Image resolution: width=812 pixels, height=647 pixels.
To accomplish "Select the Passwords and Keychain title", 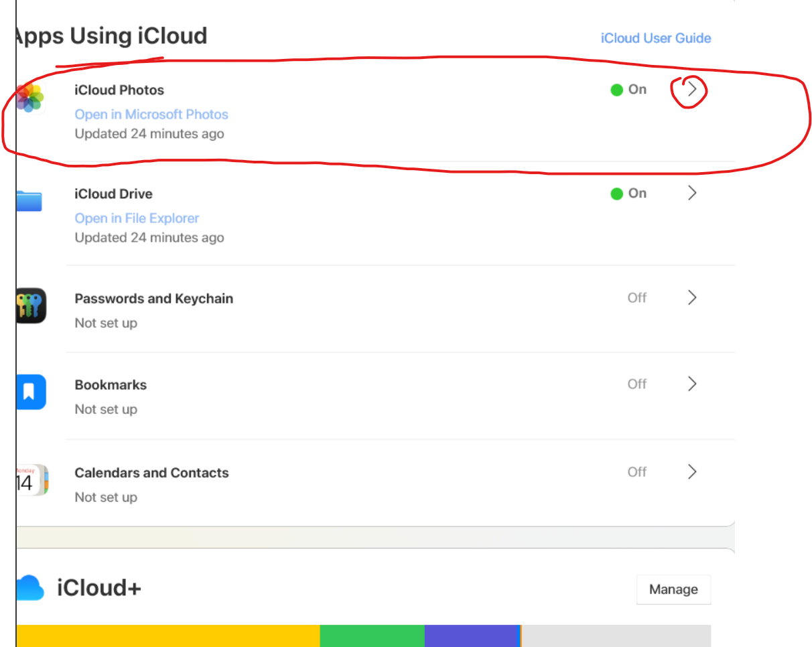I will tap(154, 299).
